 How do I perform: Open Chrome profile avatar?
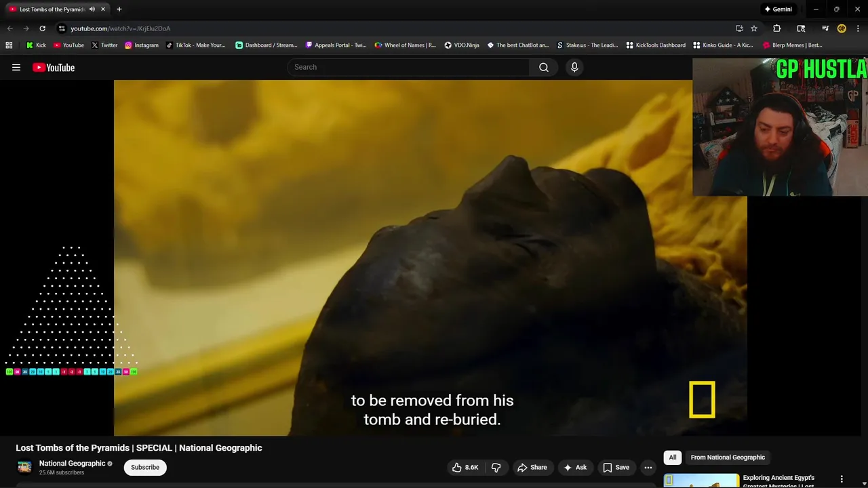[x=842, y=28]
